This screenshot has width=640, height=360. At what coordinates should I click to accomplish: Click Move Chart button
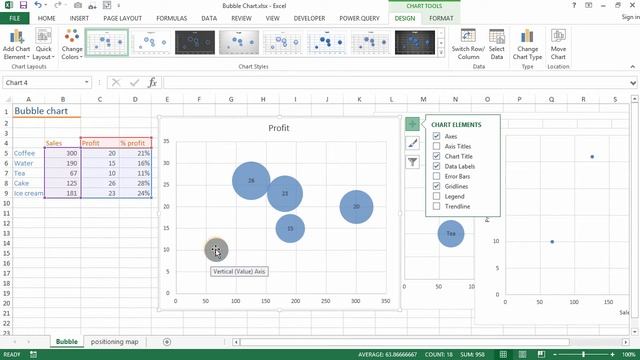point(558,45)
